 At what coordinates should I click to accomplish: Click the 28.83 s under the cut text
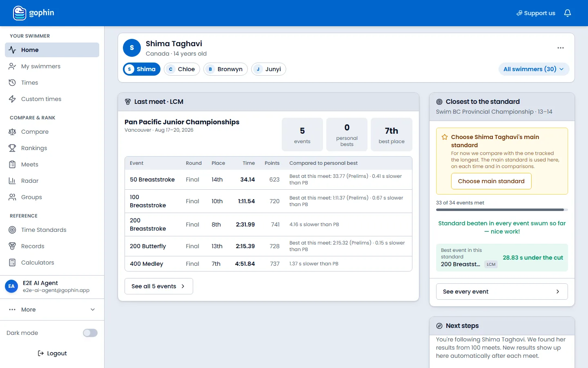point(532,258)
